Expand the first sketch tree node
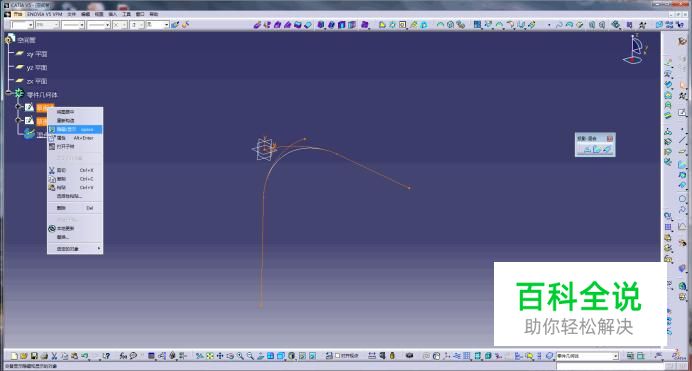Screen dimensions: 692x371 click(x=18, y=107)
